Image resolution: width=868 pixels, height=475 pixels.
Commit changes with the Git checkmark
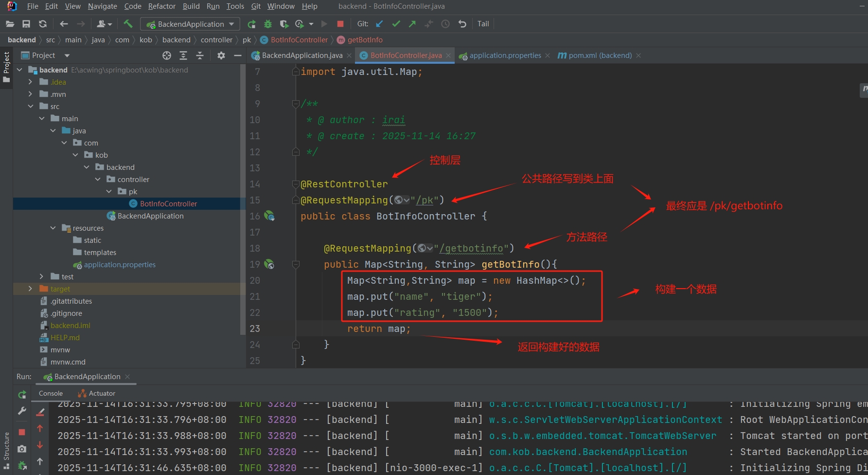(396, 24)
